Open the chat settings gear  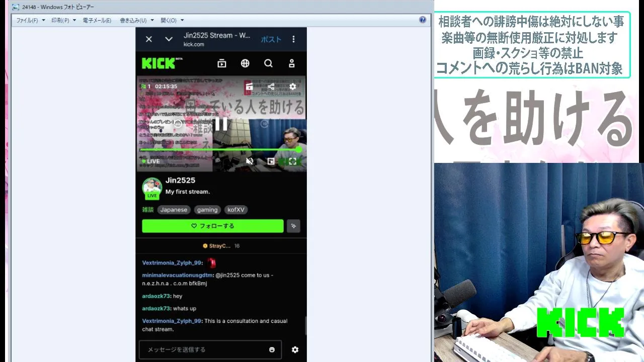click(295, 349)
